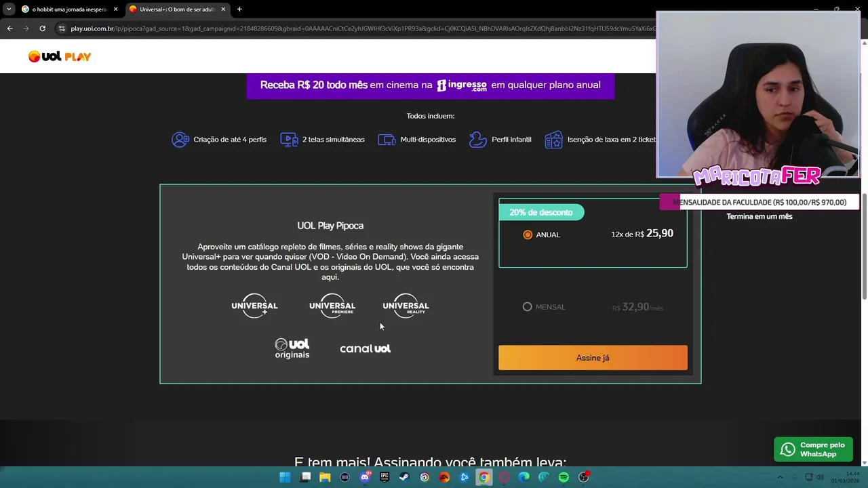Open Discord from the taskbar
868x488 pixels.
365,477
